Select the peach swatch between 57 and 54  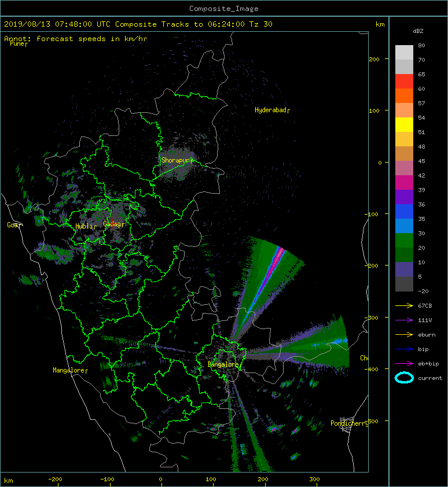pyautogui.click(x=404, y=110)
